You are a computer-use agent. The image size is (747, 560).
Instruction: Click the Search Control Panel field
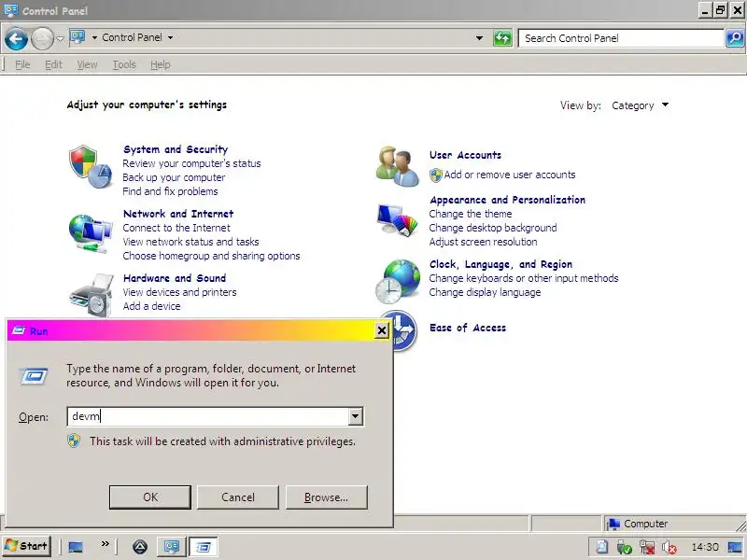[621, 38]
